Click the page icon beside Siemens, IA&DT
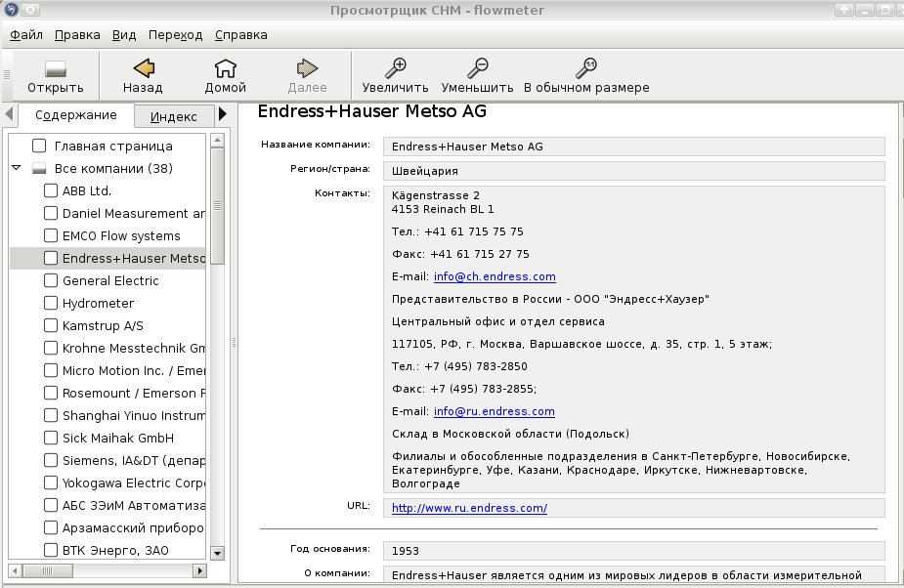The height and width of the screenshot is (588, 904). pos(51,461)
